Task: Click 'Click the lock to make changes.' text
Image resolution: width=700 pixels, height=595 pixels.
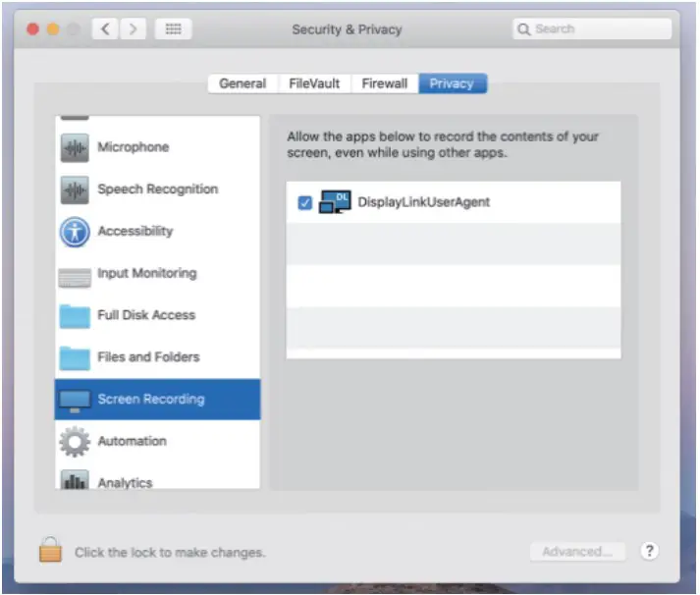Action: click(x=170, y=552)
